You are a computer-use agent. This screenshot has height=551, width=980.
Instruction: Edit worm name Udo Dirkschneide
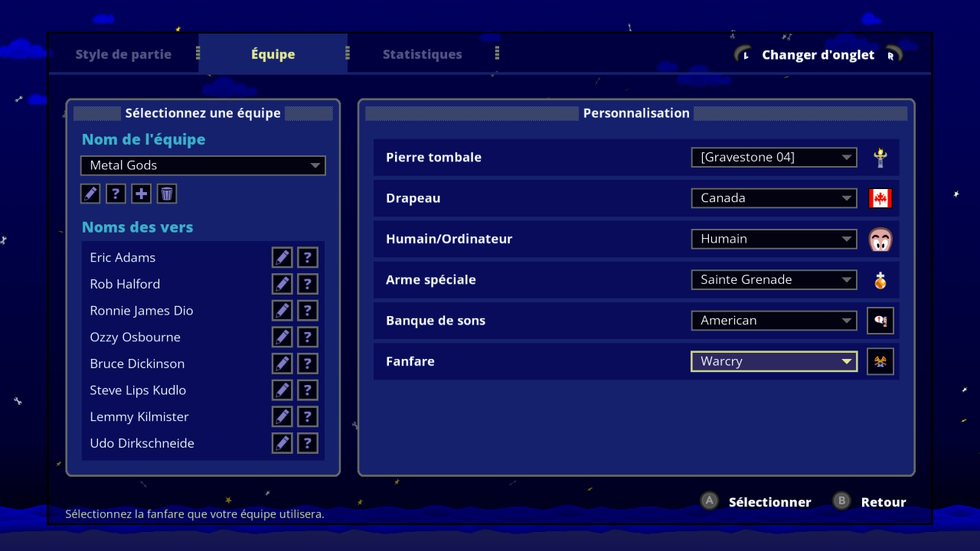[x=283, y=443]
